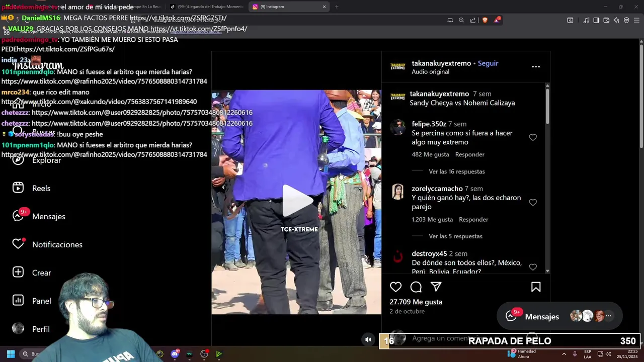Open the three-dots post options menu
Viewport: 644px width, 362px height.
click(x=536, y=66)
